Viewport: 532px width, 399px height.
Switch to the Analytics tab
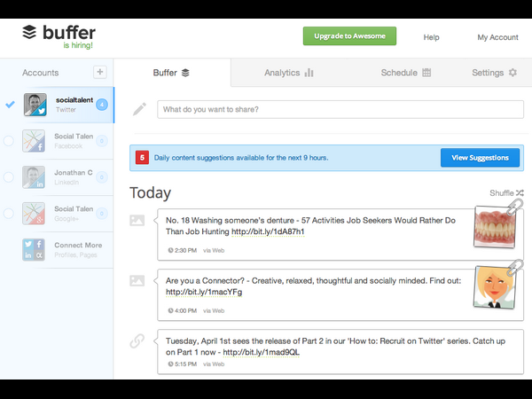[289, 73]
